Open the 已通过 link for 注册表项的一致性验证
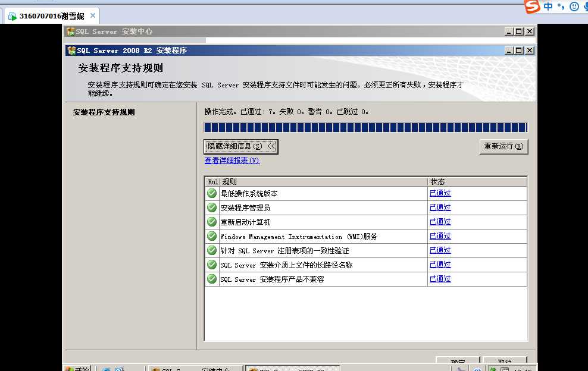This screenshot has width=588, height=371. [x=440, y=250]
